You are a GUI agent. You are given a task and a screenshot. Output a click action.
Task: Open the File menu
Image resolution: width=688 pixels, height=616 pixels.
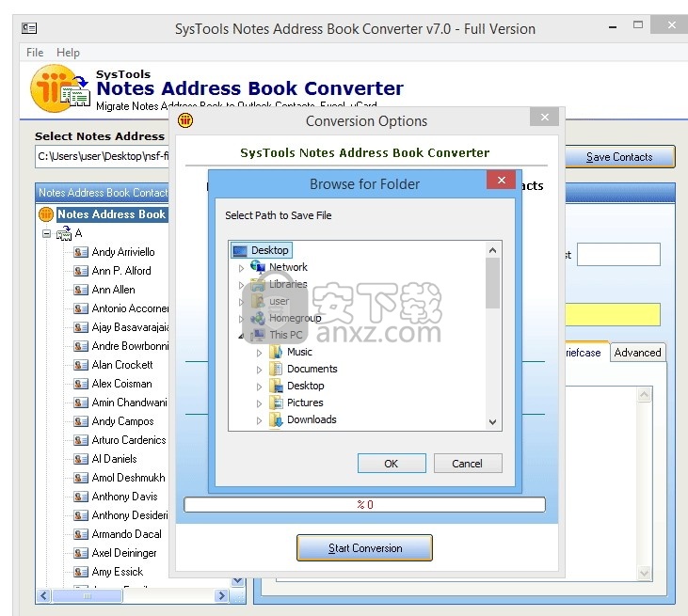(x=35, y=53)
